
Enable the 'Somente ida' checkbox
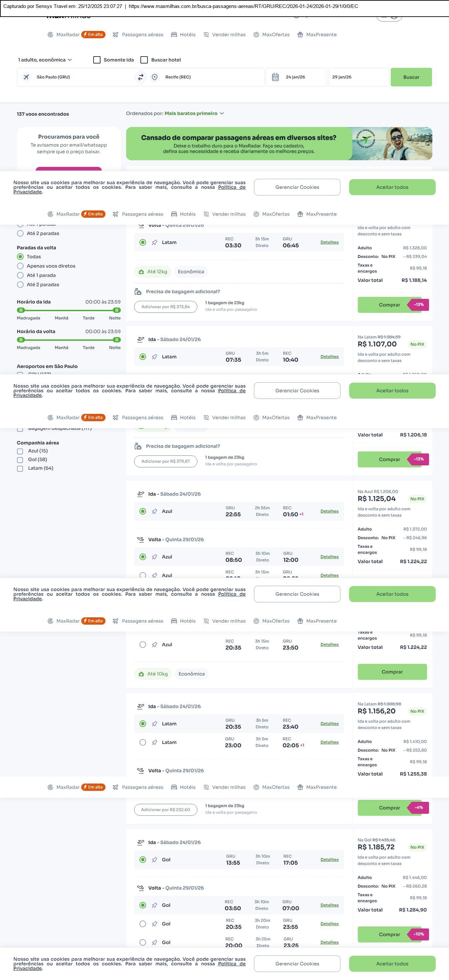point(97,60)
